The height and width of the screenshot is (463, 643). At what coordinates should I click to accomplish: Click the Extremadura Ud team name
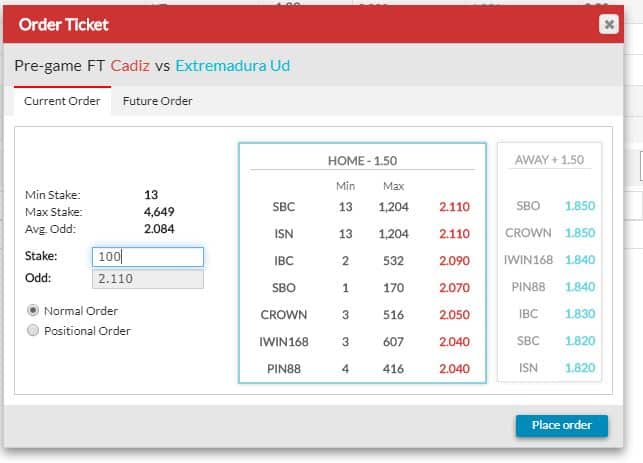233,66
